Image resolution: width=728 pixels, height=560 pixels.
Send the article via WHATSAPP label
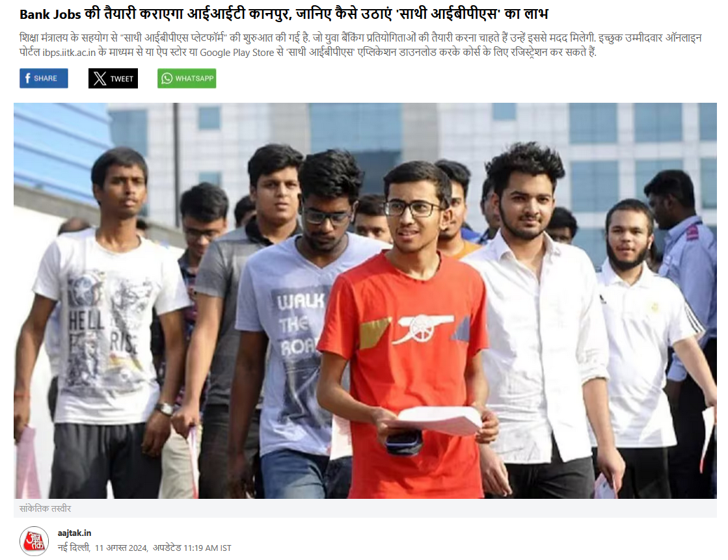(195, 79)
